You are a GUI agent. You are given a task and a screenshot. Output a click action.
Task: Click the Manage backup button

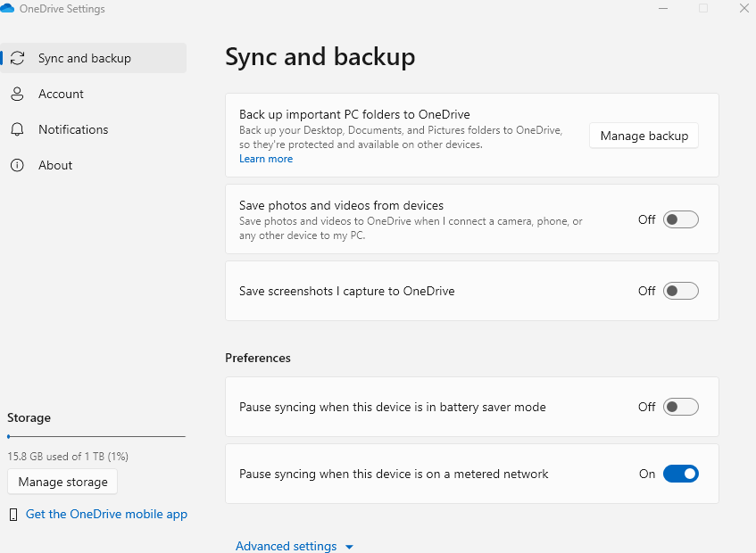point(644,136)
